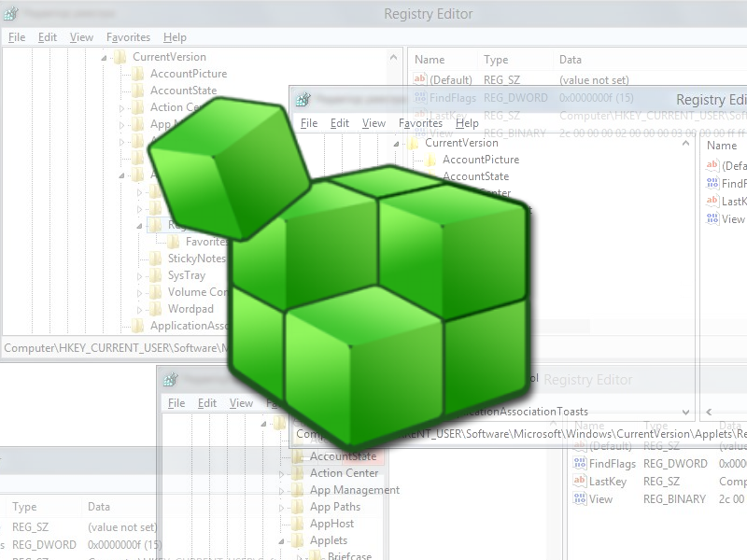Click the tree scroll-up arrow in the middle window
The width and height of the screenshot is (747, 560).
686,144
